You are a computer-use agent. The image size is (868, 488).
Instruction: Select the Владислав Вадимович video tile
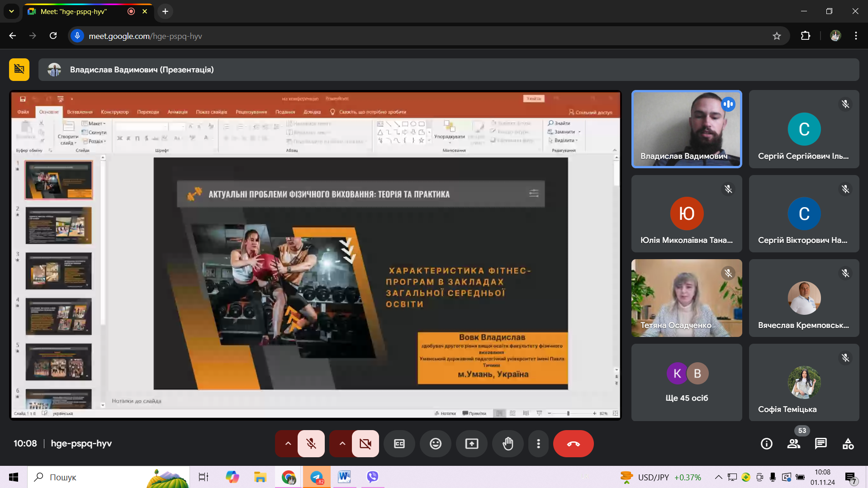coord(687,129)
